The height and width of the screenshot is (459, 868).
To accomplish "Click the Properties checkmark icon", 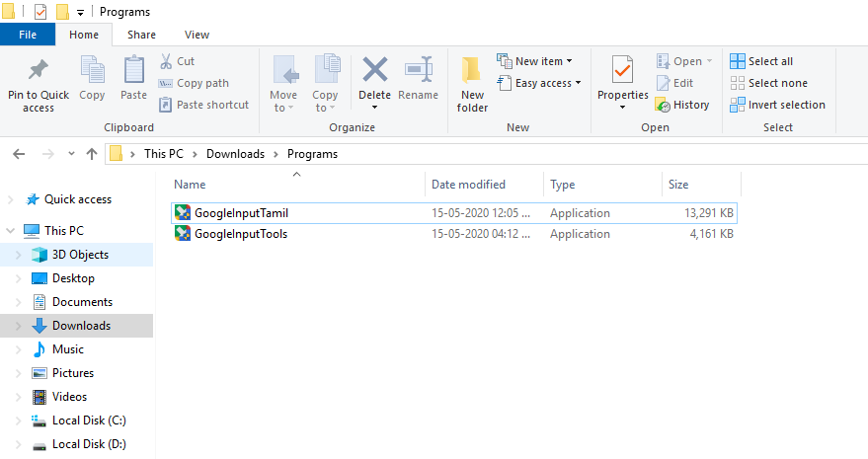I will [x=622, y=70].
